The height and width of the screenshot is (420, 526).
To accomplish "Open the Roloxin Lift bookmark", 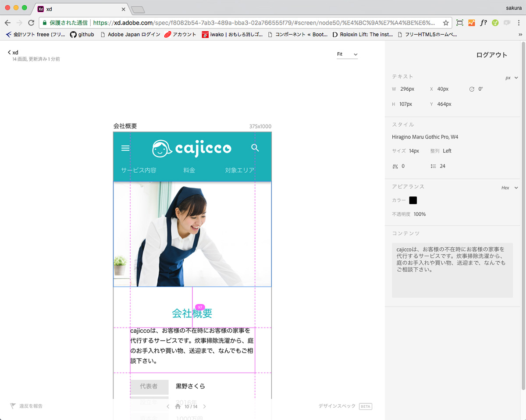I will point(363,34).
